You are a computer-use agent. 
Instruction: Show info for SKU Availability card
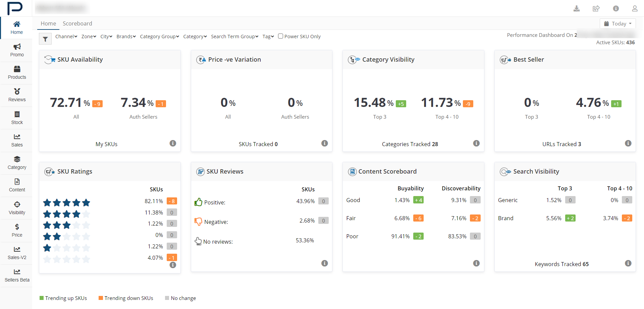[x=173, y=143]
